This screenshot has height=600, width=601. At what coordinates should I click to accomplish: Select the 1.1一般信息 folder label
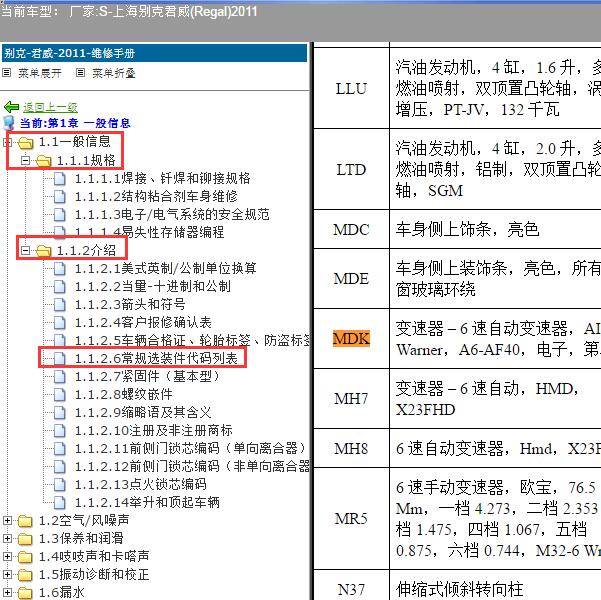[75, 142]
